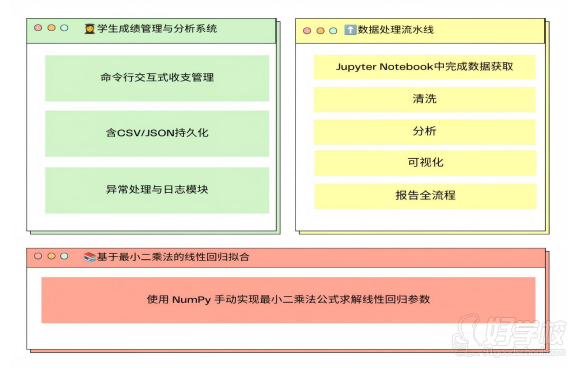Click the 好学校 watermark logo
The width and height of the screenshot is (579, 369).
point(510,335)
